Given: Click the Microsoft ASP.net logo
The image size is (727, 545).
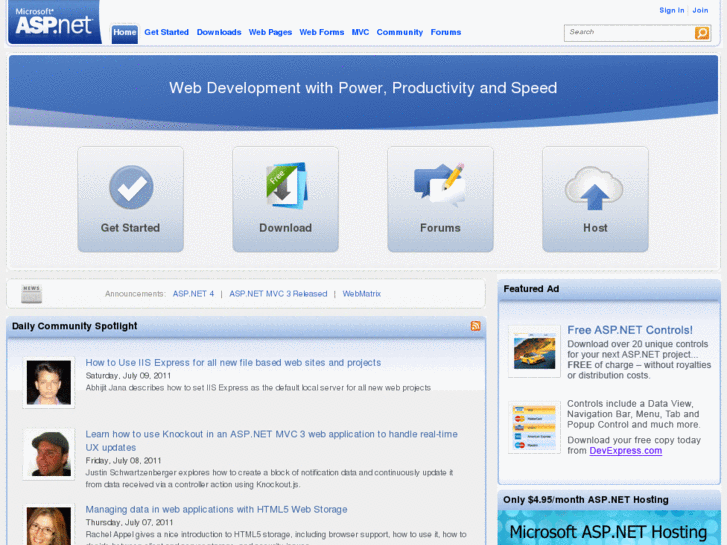Looking at the screenshot, I should pyautogui.click(x=55, y=22).
